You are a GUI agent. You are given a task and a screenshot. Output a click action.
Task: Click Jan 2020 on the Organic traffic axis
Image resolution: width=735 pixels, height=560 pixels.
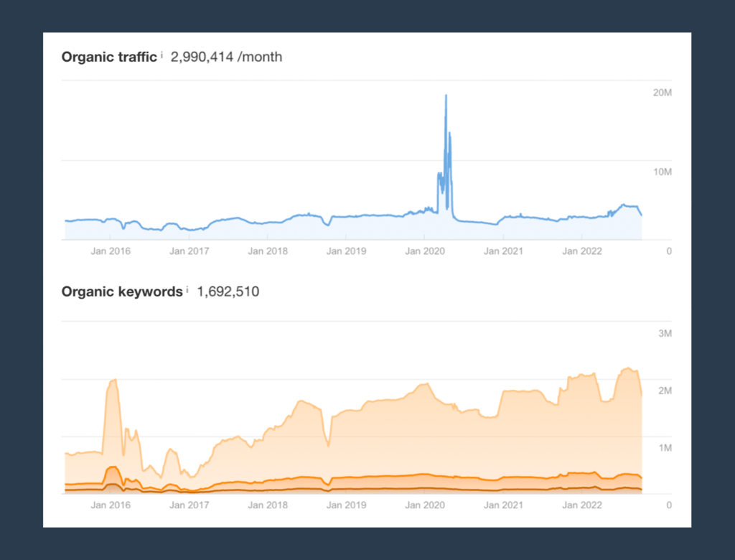tap(425, 251)
